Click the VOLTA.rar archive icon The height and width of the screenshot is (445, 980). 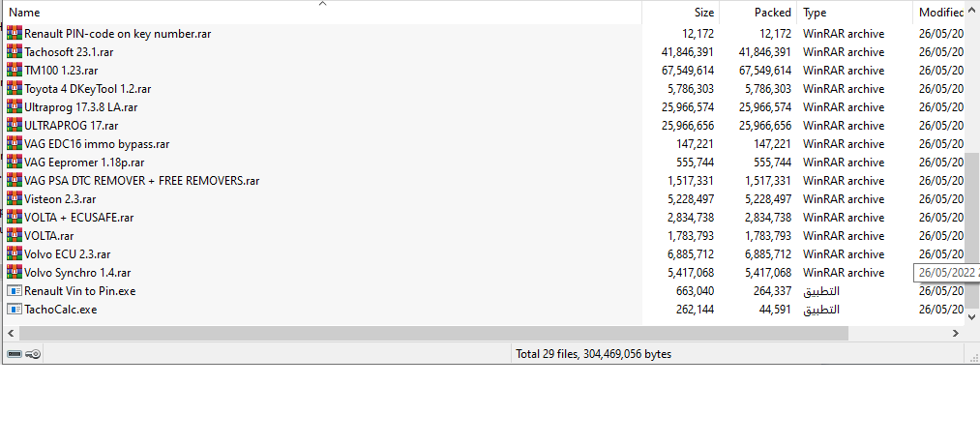[15, 236]
